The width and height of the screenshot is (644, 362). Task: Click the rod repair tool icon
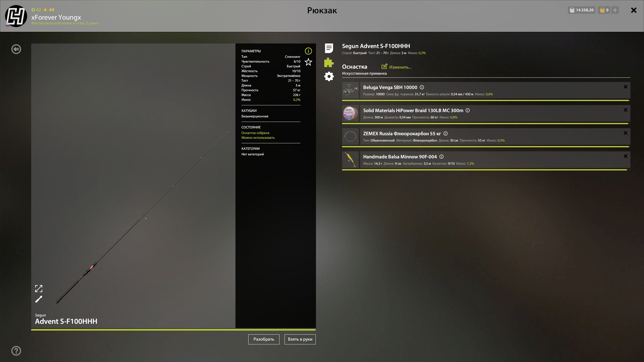39,299
